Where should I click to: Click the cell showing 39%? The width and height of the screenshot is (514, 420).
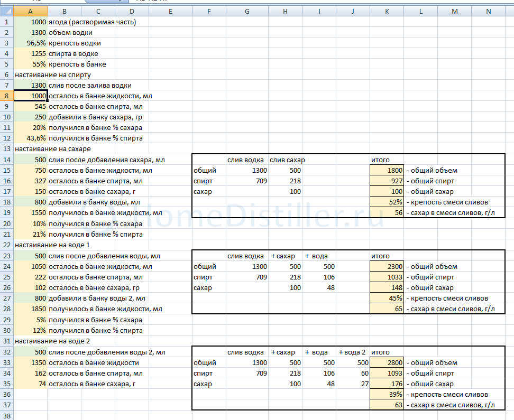(388, 395)
